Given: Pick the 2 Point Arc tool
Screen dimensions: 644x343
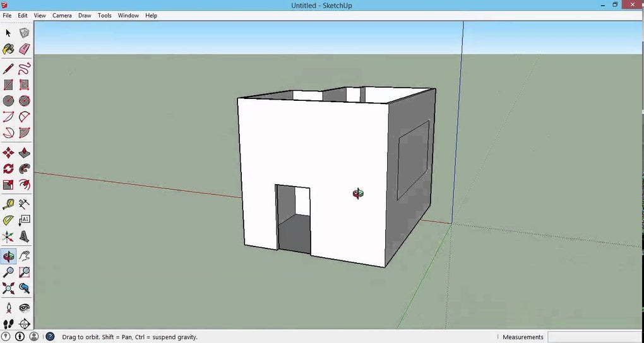Looking at the screenshot, I should (24, 117).
